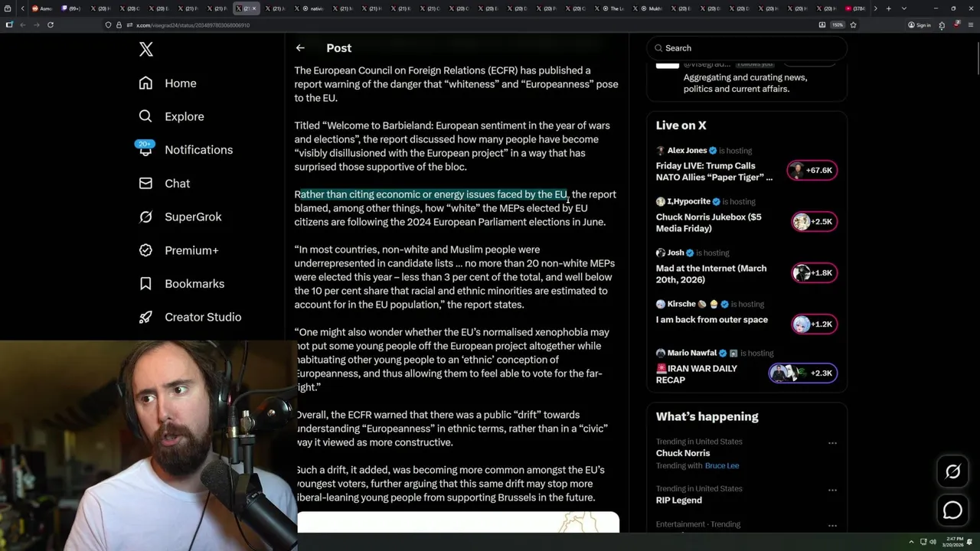Click the 'What's happening' heading
This screenshot has height=551, width=980.
[707, 417]
